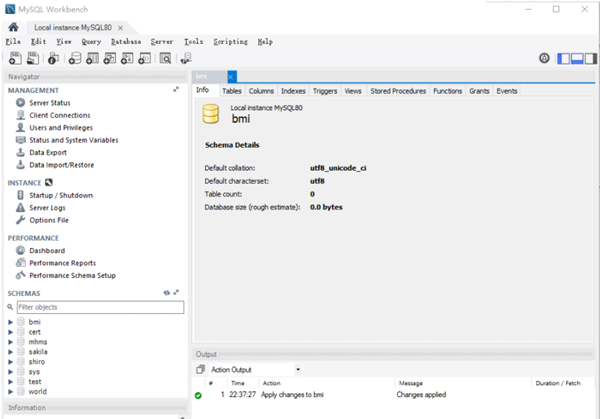Open the Database menu
The height and width of the screenshot is (419, 600).
click(126, 42)
